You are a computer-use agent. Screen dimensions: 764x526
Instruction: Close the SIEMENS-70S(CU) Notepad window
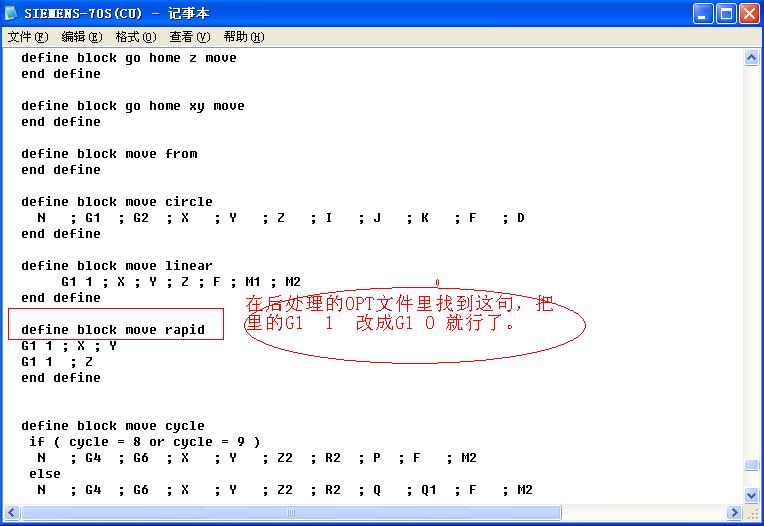point(749,14)
